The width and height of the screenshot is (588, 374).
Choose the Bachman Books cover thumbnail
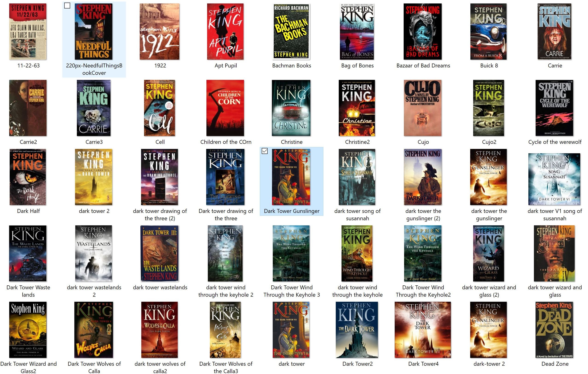point(291,32)
